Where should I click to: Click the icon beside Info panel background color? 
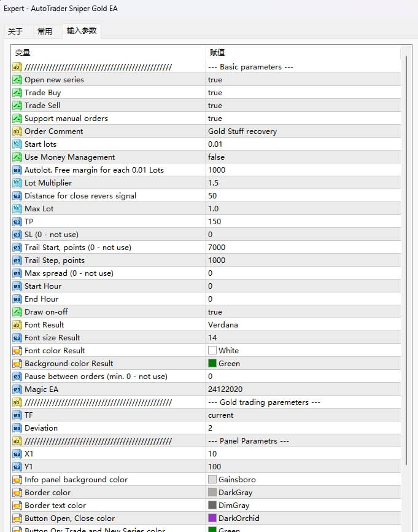(x=17, y=479)
